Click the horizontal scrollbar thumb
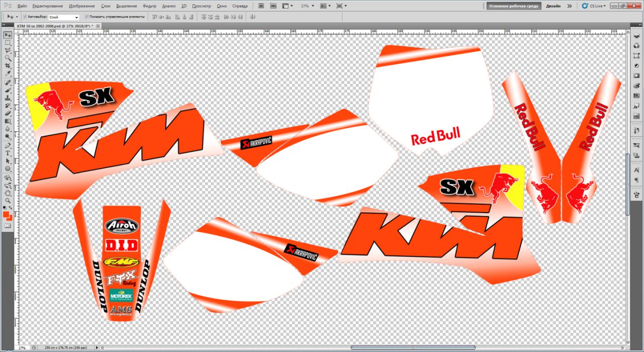Viewport: 644px width, 352px height. (x=413, y=347)
